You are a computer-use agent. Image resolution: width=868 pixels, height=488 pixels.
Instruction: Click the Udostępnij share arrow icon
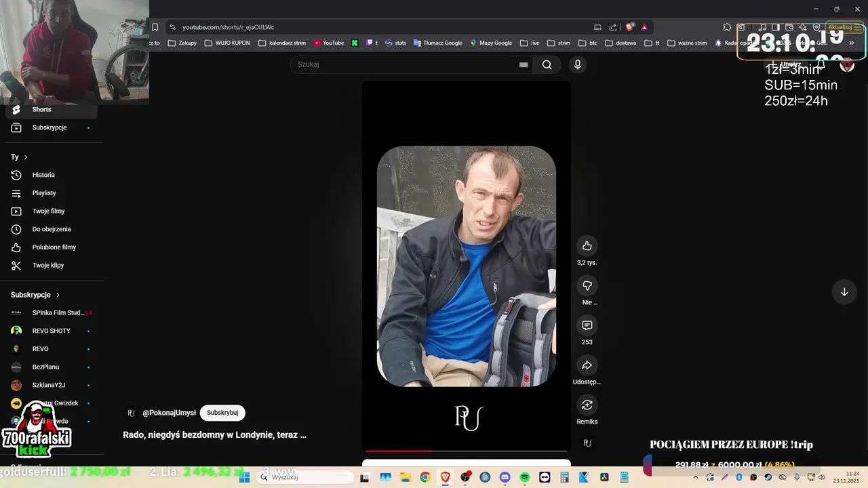[587, 365]
